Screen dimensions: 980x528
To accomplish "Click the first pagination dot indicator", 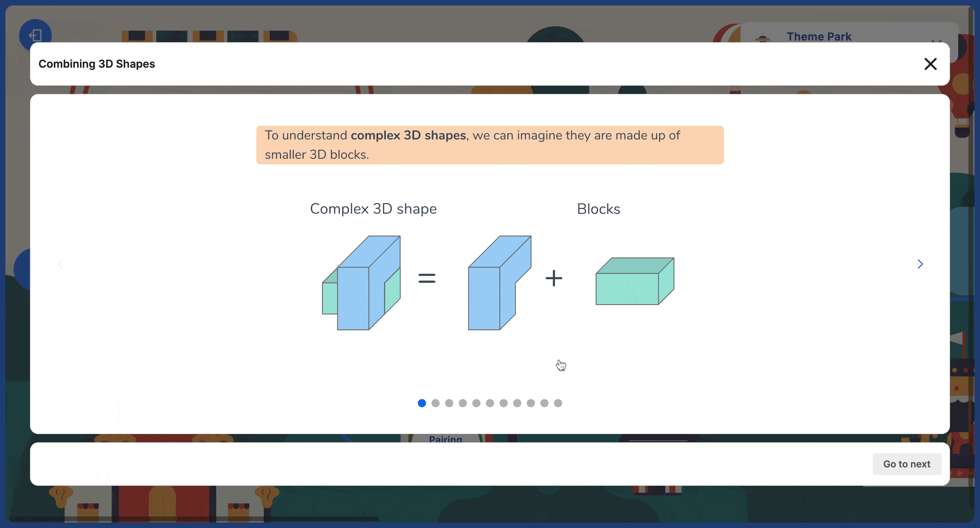I will 421,403.
